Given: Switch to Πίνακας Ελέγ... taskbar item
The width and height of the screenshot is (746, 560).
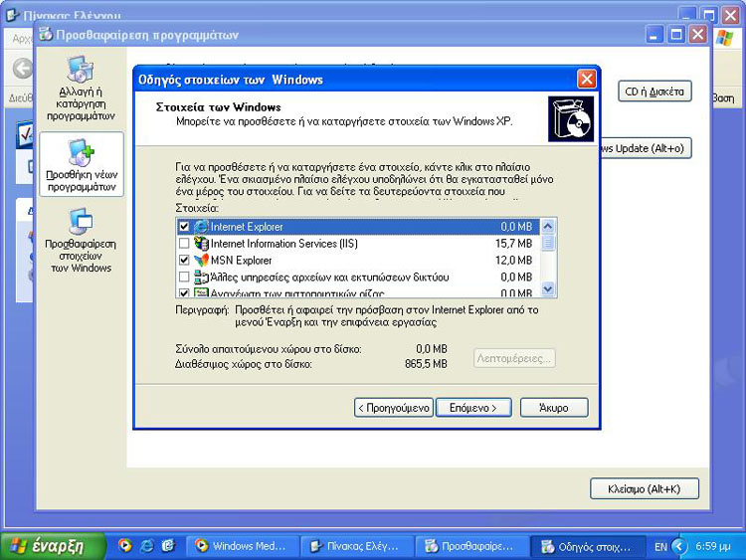Looking at the screenshot, I should click(x=357, y=546).
